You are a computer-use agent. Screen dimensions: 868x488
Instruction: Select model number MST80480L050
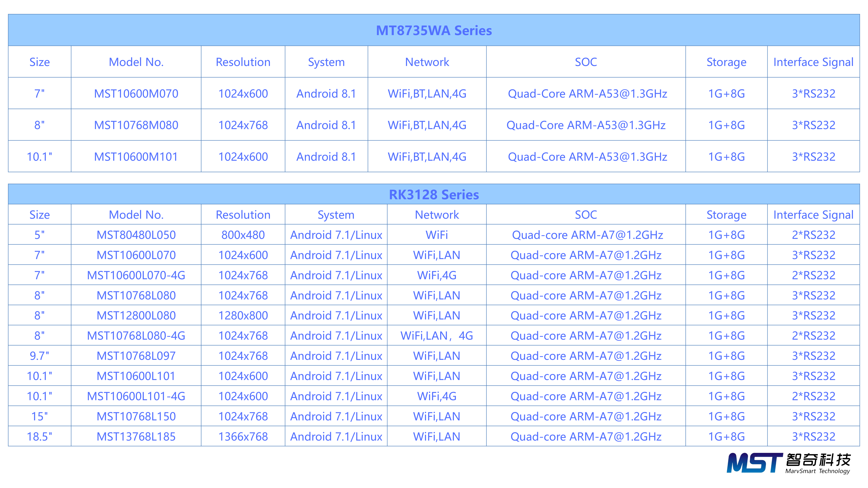coord(136,235)
